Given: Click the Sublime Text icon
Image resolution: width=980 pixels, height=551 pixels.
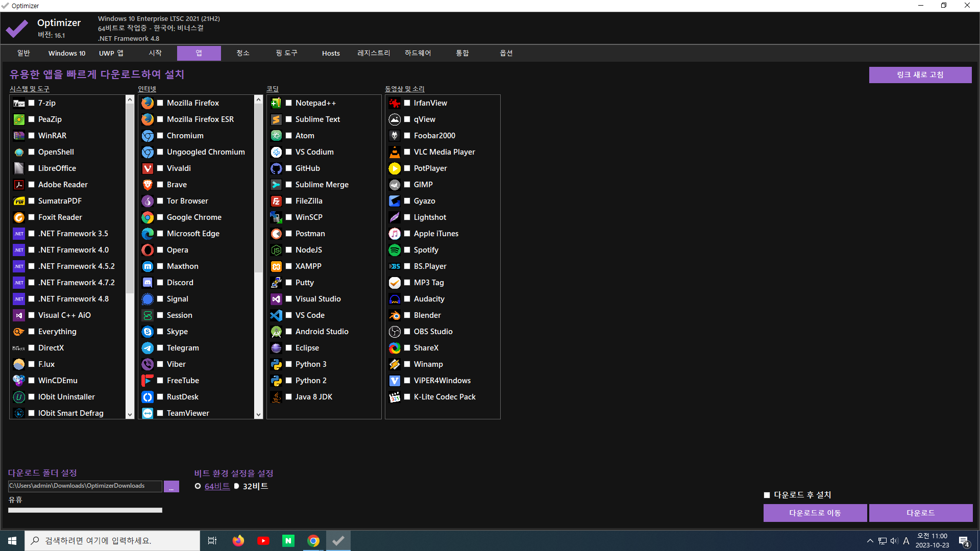Looking at the screenshot, I should coord(276,119).
